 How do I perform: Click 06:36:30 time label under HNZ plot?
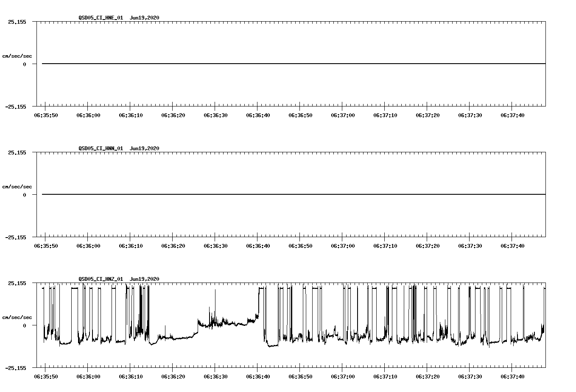[215, 377]
